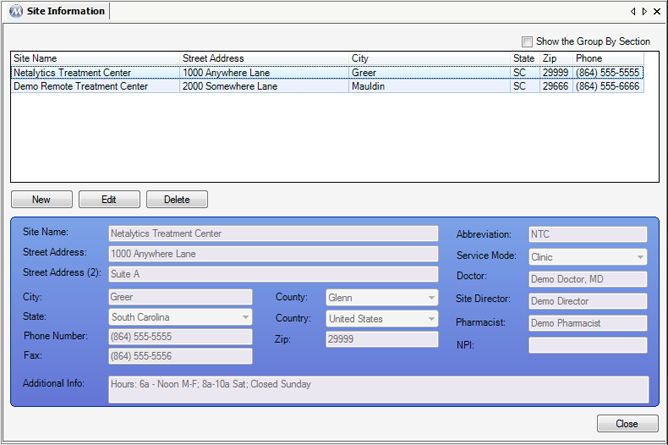
Task: Click the 29666 zip cell
Action: click(x=556, y=86)
